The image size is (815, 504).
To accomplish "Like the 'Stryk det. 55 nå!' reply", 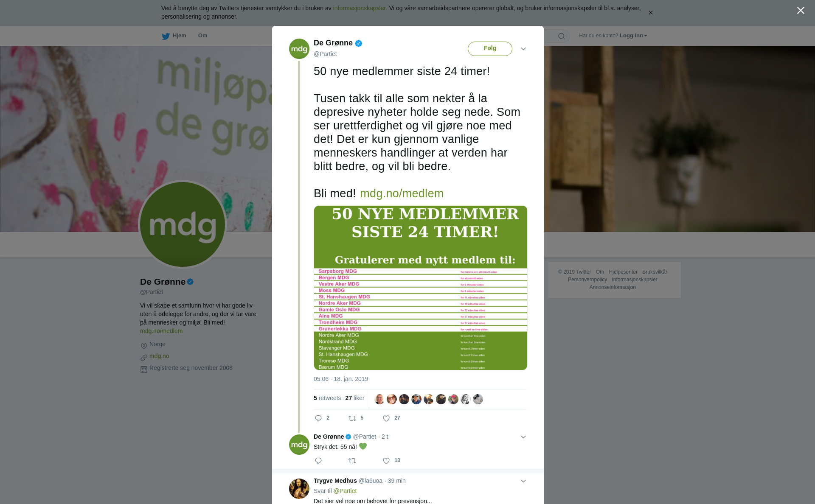I will click(386, 461).
